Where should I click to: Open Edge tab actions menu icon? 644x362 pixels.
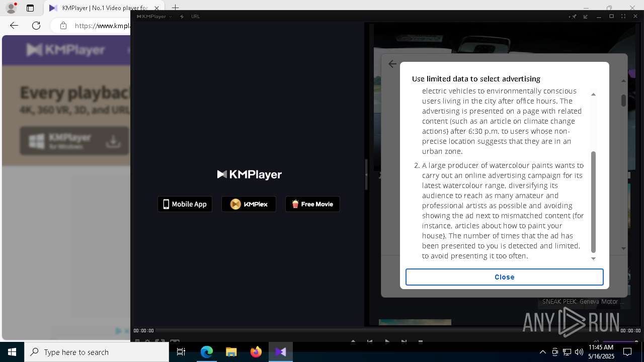30,8
